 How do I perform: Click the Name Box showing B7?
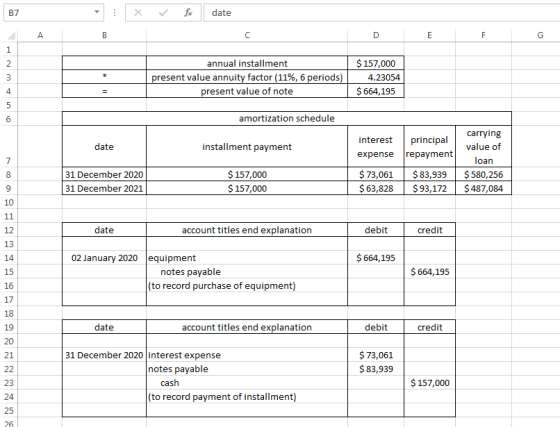54,13
